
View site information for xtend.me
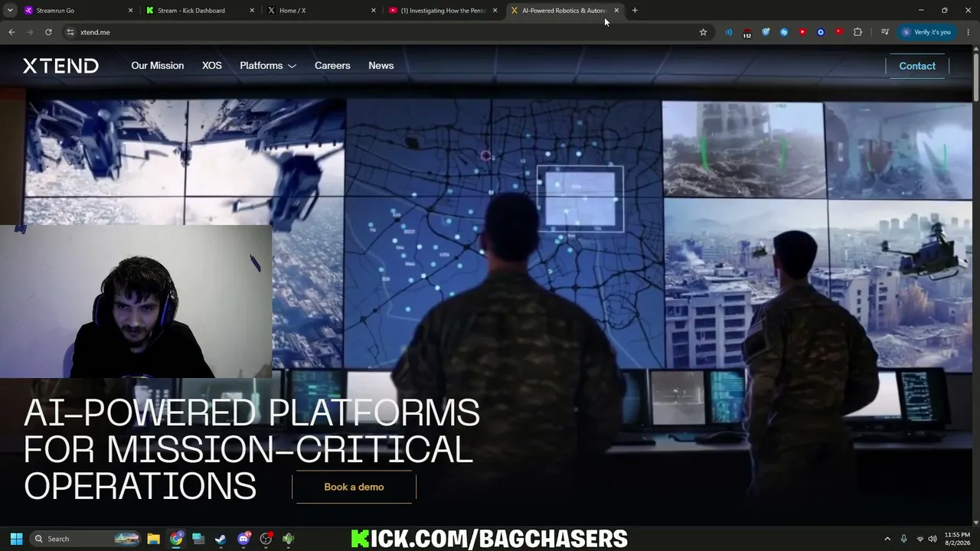tap(70, 32)
